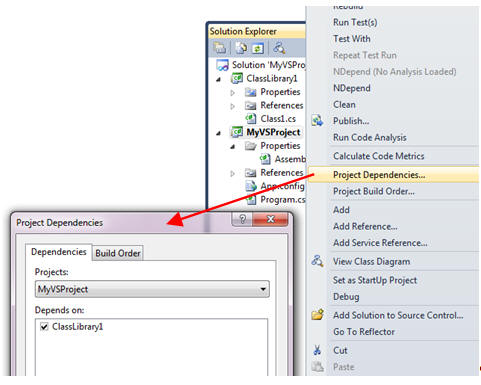Click the Publish icon in context menu
The height and width of the screenshot is (385, 481).
click(x=317, y=121)
